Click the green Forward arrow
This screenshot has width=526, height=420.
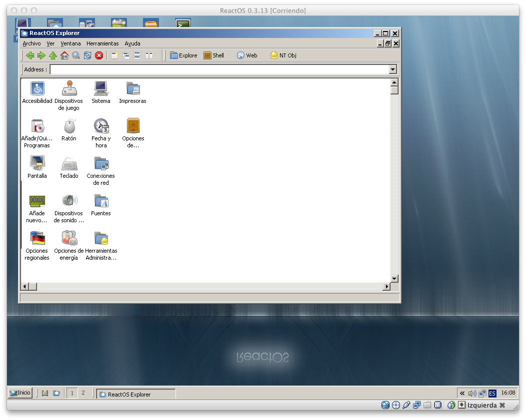41,55
